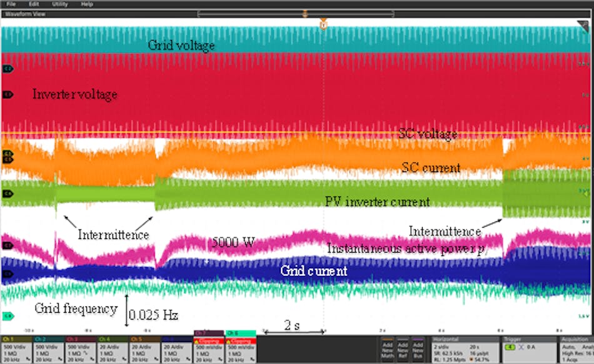This screenshot has height=364, width=594.
Task: Click the green PV inverter current channel handle
Action: click(8, 194)
